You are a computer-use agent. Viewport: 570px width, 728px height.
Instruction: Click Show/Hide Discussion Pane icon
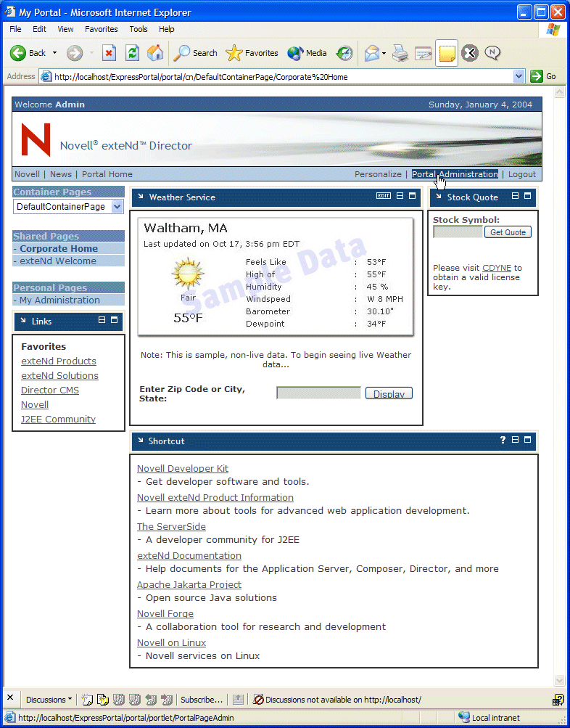238,699
